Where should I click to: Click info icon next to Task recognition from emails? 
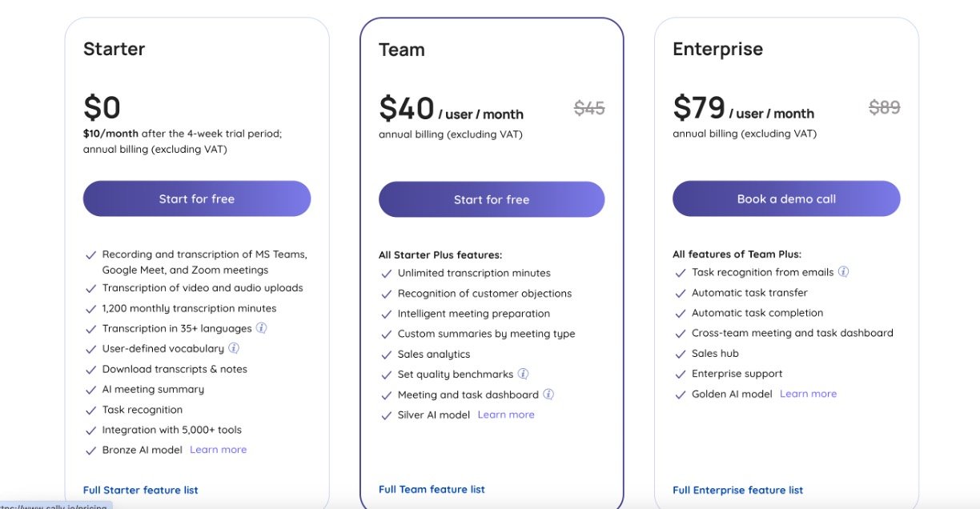[x=843, y=272]
